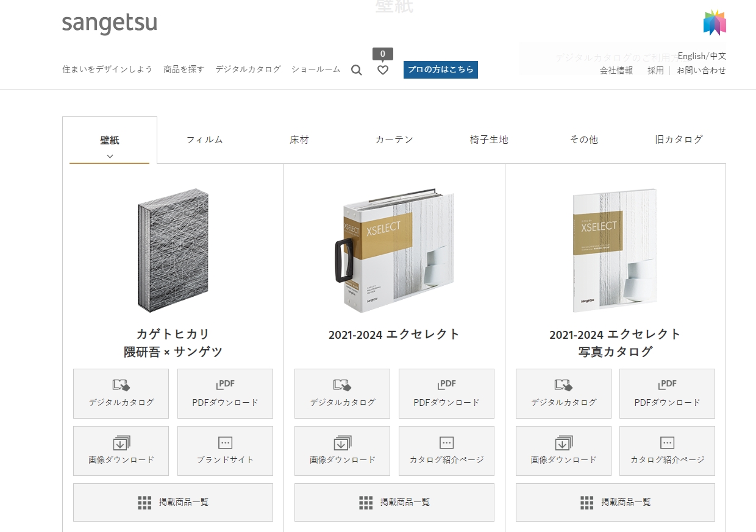This screenshot has width=756, height=532.
Task: Open お問い合わせ link
Action: (702, 71)
